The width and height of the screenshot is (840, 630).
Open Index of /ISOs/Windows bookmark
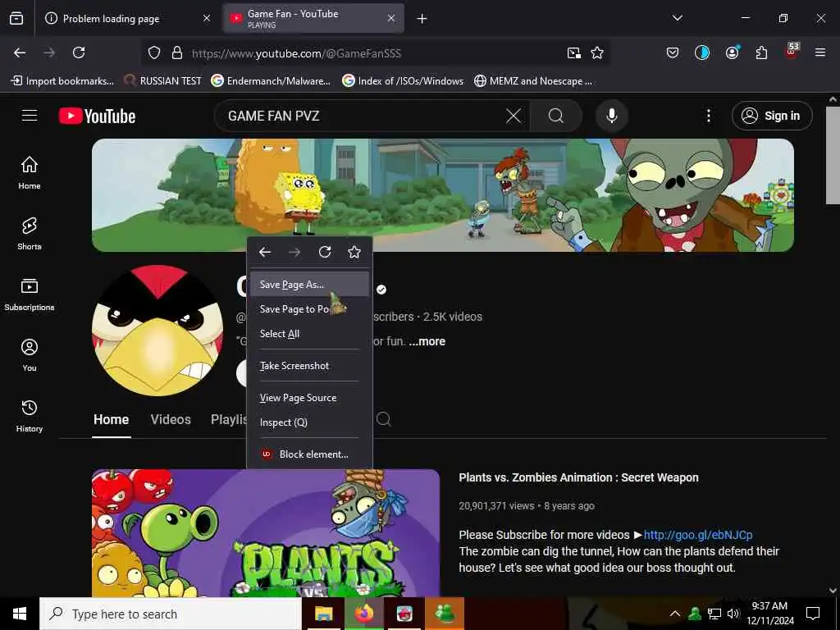pyautogui.click(x=403, y=81)
